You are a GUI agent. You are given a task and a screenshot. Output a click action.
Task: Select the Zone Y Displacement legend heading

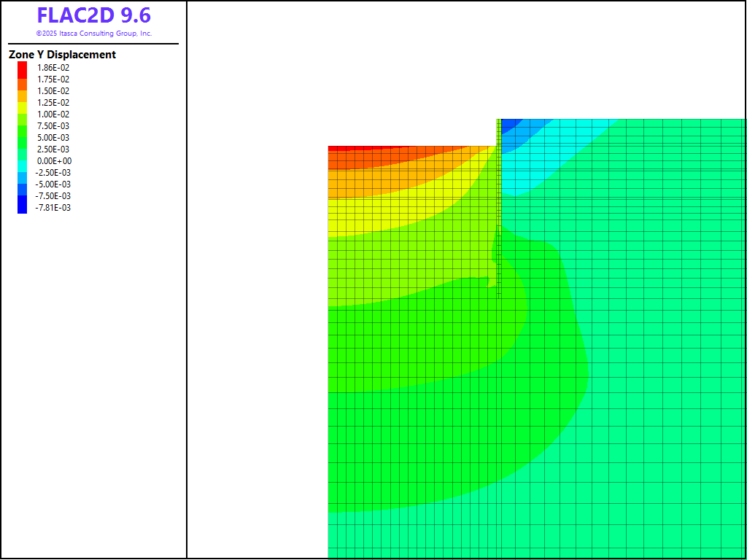(62, 55)
